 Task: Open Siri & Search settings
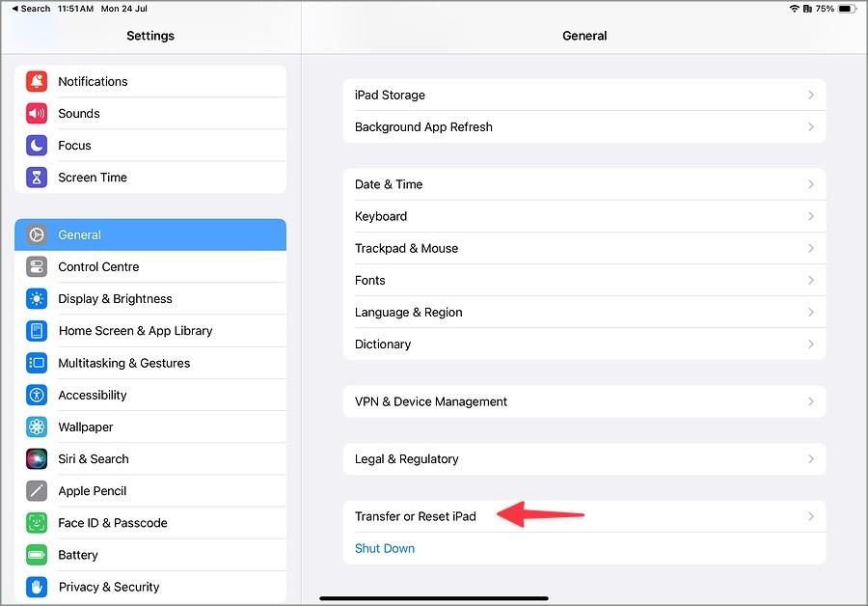(150, 458)
